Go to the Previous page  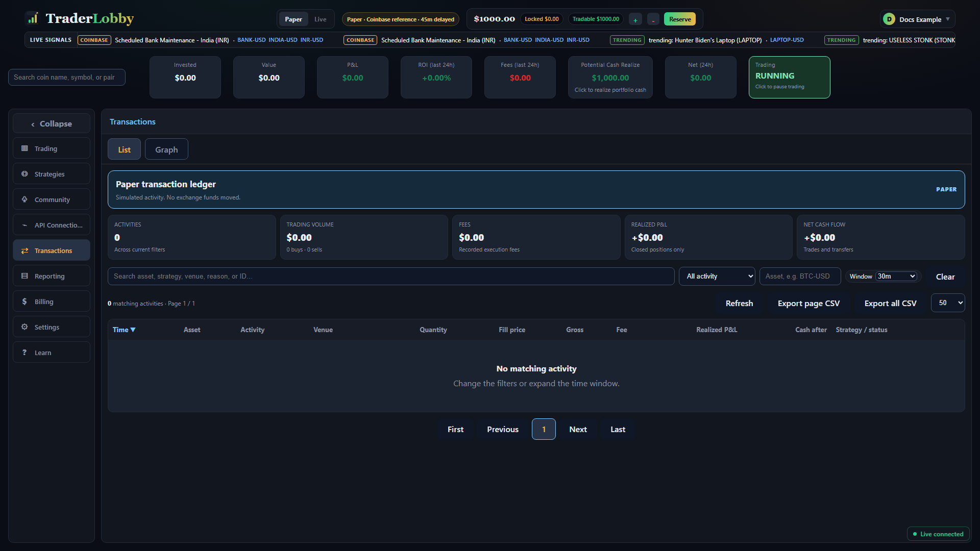503,429
